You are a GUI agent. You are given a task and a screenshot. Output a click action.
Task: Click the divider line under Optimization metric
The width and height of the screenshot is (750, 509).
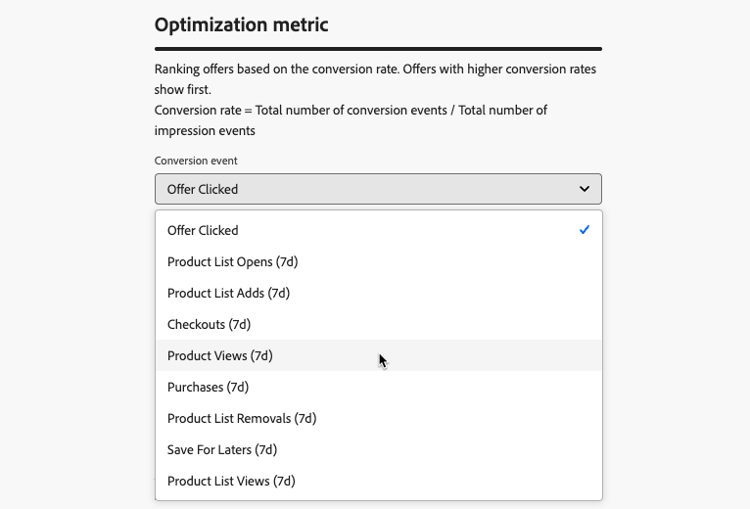pyautogui.click(x=378, y=48)
